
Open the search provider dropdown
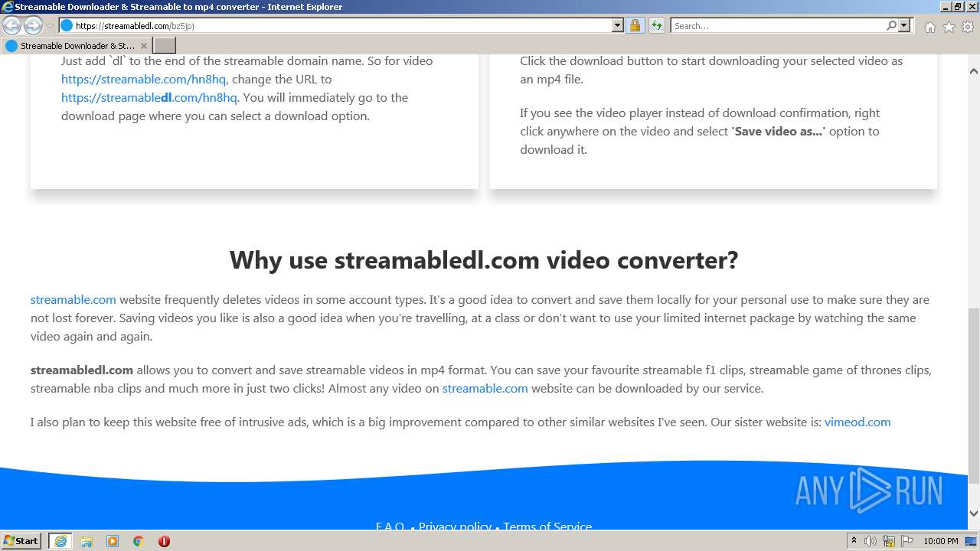pos(904,25)
